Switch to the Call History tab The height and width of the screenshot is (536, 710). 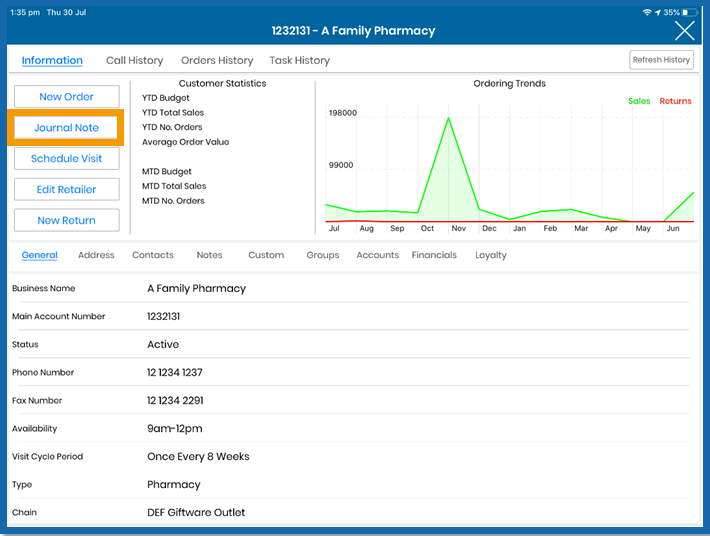(x=134, y=60)
